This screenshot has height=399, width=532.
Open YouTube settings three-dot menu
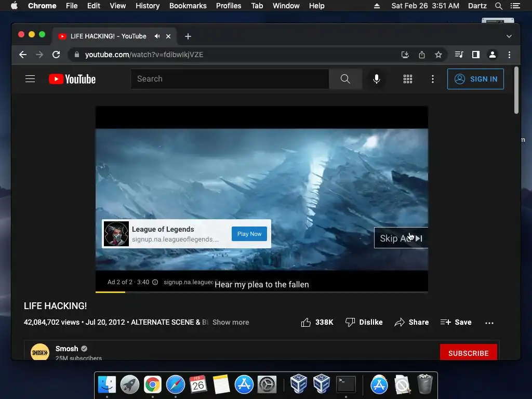click(432, 79)
